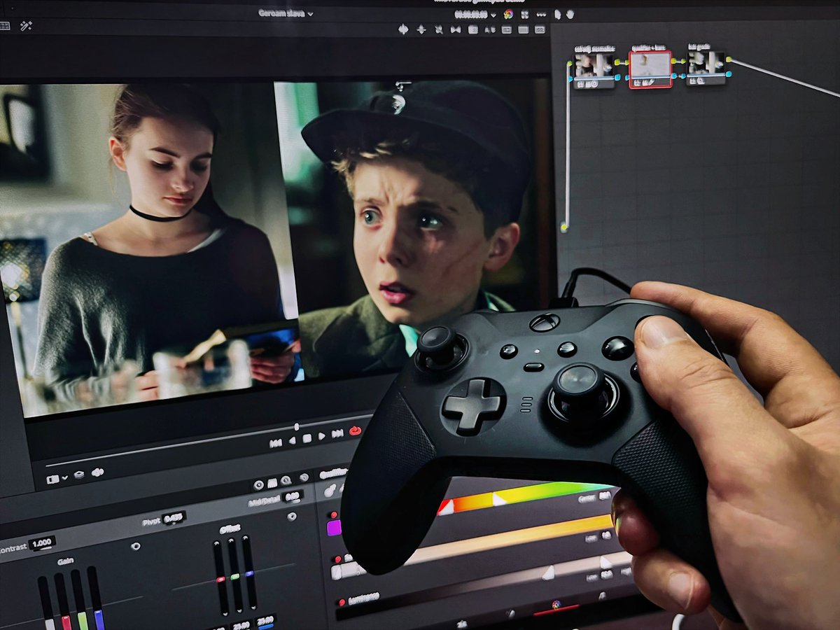The width and height of the screenshot is (840, 630).
Task: Click the blue Offset numeric value at the bottom
Action: tap(265, 620)
